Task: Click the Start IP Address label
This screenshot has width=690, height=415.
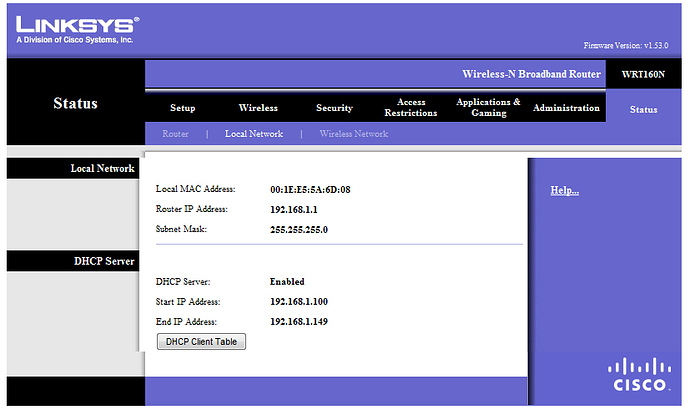Action: [188, 302]
